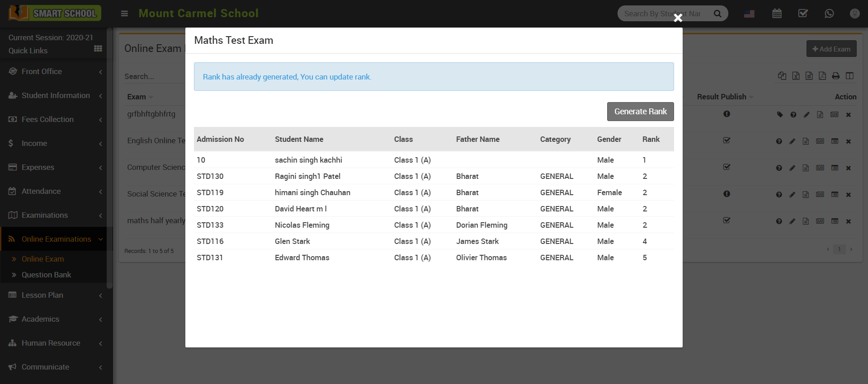Toggle Result Publish check for Computer Science row
The height and width of the screenshot is (384, 868).
[726, 167]
